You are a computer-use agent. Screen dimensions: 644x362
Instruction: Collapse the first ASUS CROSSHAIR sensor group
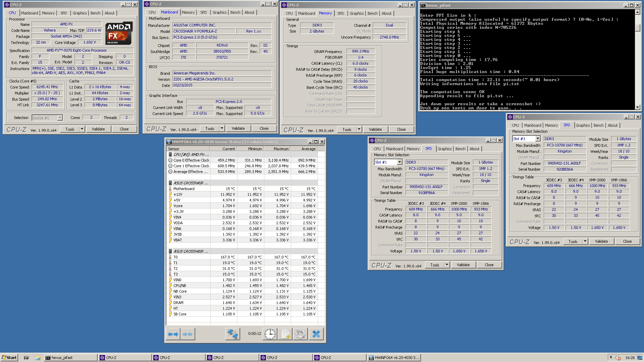170,183
